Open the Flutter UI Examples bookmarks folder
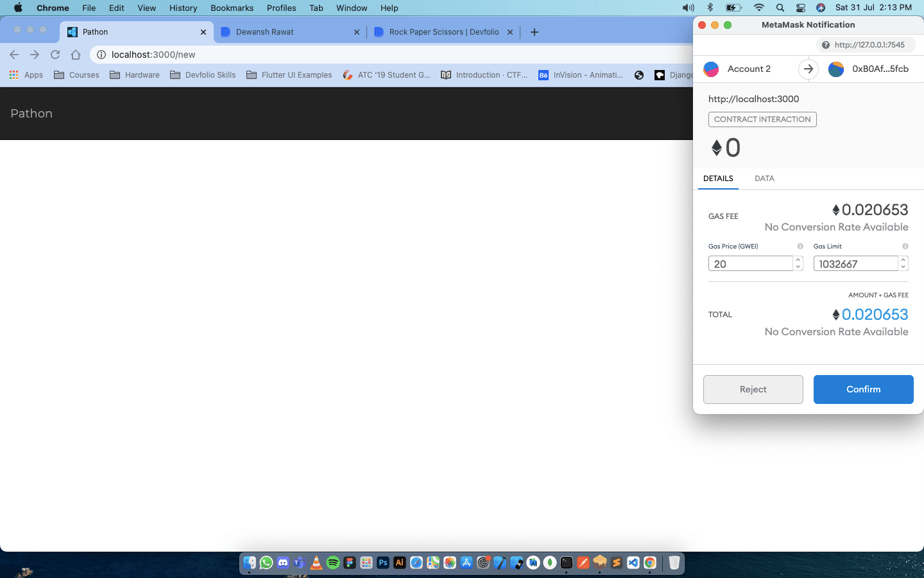The height and width of the screenshot is (578, 924). point(289,75)
